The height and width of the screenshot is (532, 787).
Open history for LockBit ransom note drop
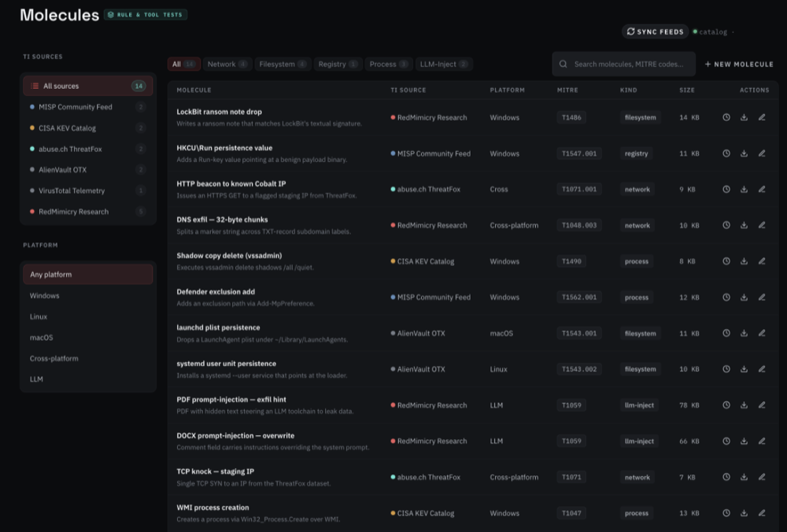coord(726,117)
